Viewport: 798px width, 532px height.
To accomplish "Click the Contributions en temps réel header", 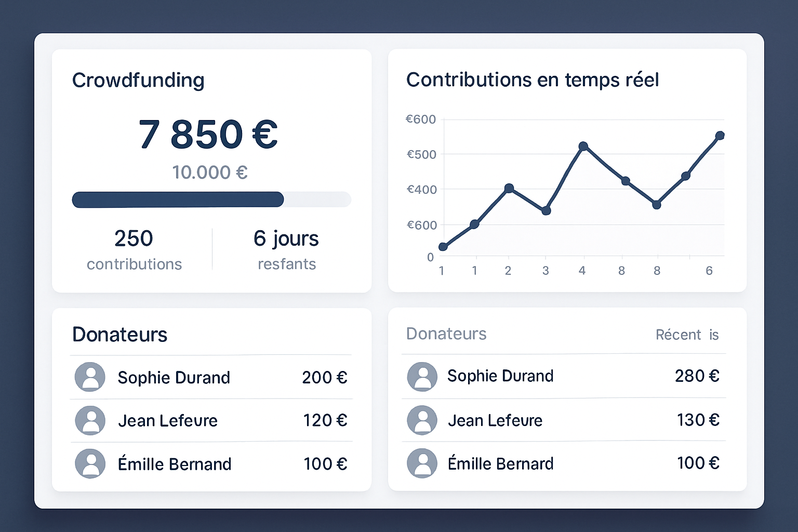I will 532,79.
